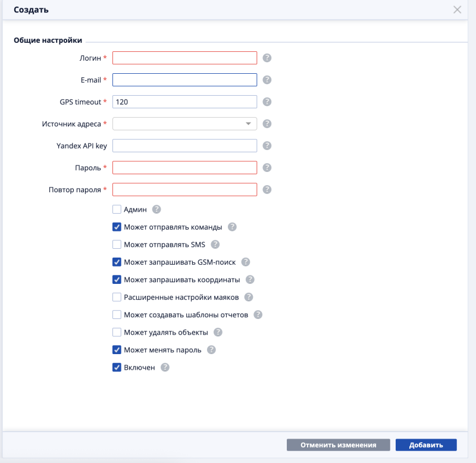
Task: Click help icon next to Логин field
Action: pos(267,58)
